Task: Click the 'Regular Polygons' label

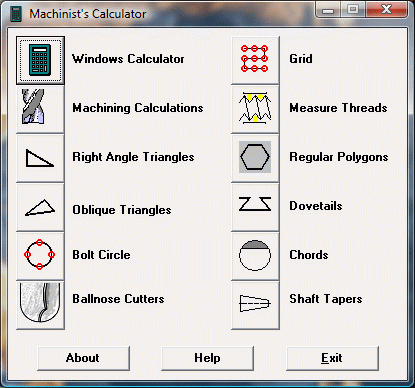Action: (x=339, y=157)
